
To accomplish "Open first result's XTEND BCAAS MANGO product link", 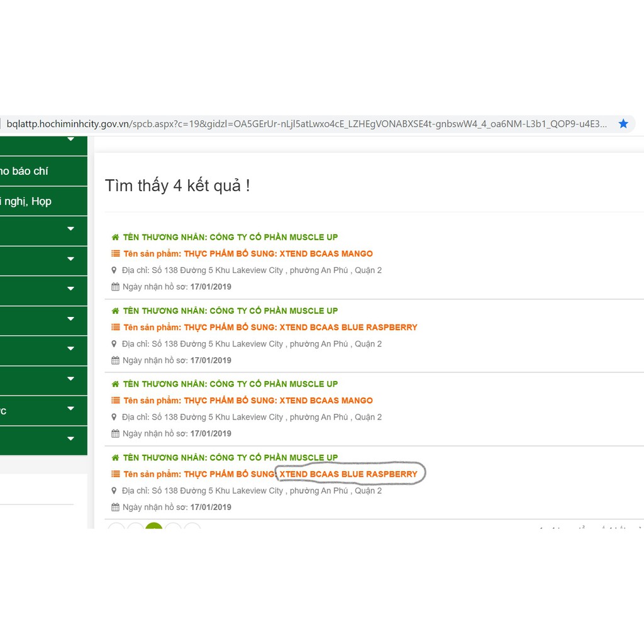I will click(326, 254).
